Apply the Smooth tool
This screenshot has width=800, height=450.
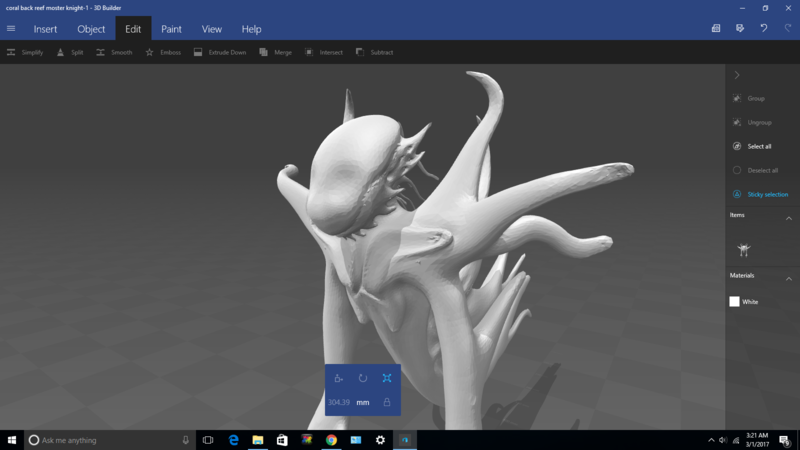pos(101,52)
